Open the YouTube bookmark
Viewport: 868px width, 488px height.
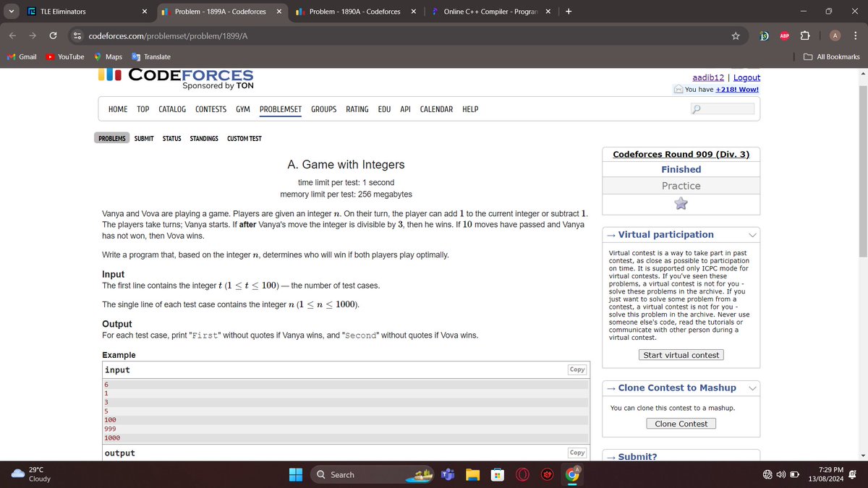[64, 56]
